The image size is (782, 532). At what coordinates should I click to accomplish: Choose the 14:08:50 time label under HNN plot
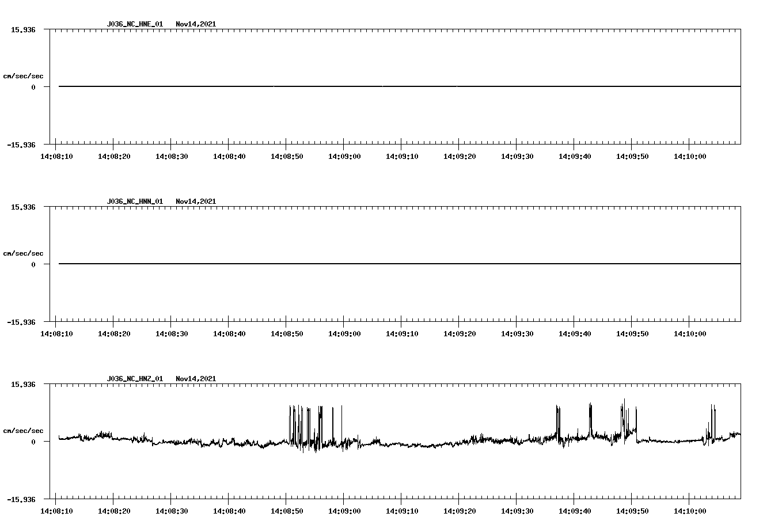(x=287, y=334)
